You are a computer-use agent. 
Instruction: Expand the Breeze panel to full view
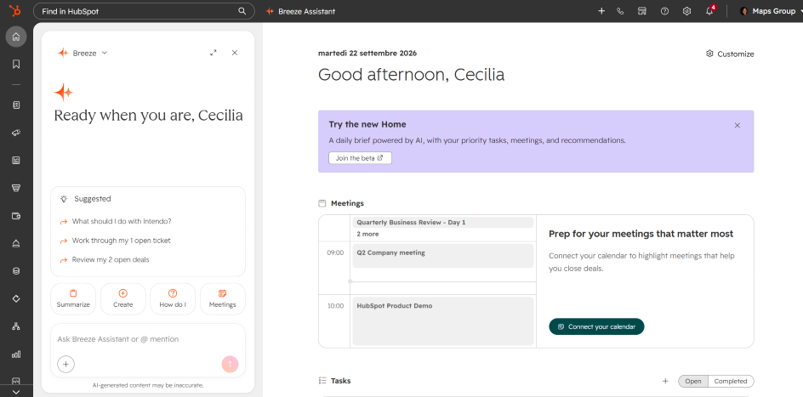[x=214, y=53]
